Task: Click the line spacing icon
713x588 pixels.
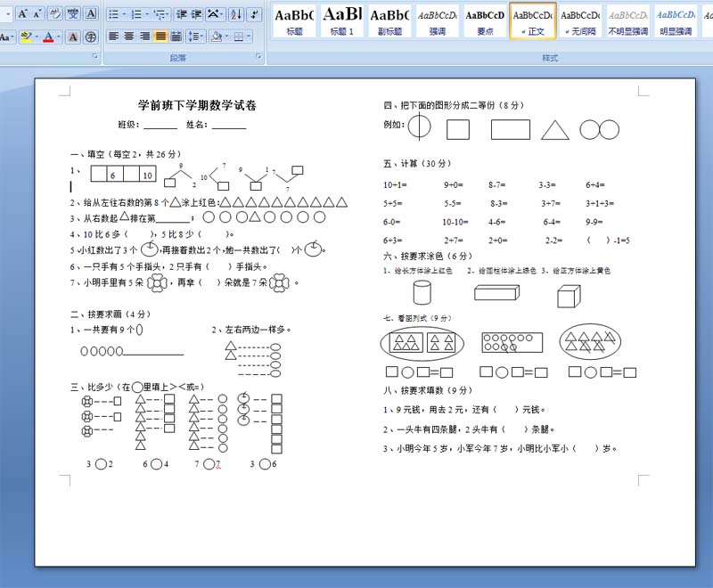Action: 193,37
